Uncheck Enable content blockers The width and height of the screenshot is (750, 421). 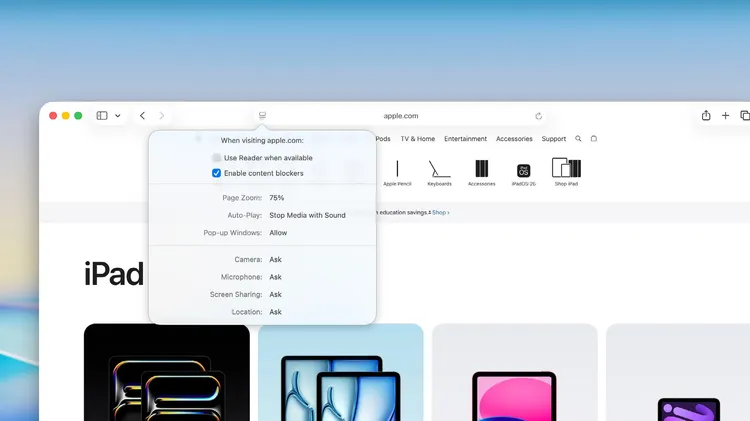click(217, 173)
